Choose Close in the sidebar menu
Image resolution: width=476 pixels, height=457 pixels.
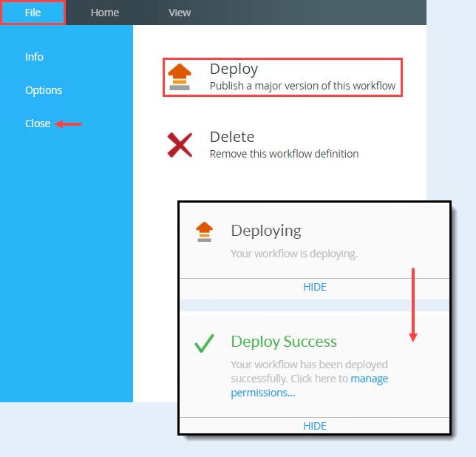coord(38,123)
